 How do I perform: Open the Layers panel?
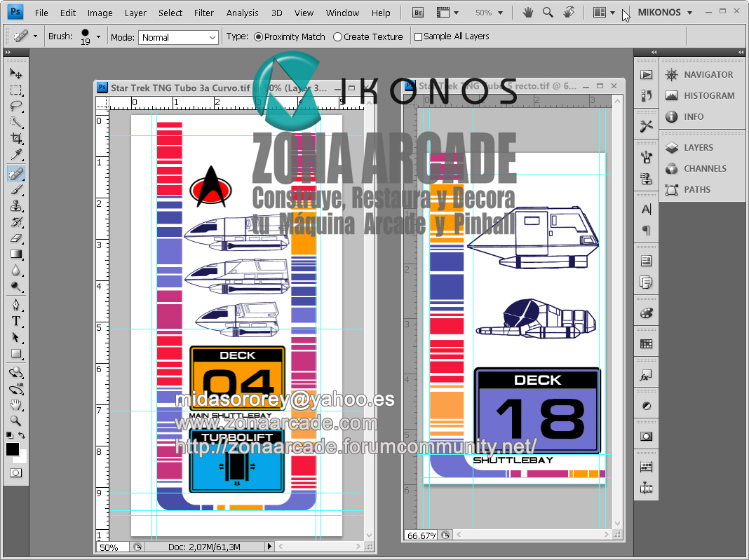click(x=698, y=147)
